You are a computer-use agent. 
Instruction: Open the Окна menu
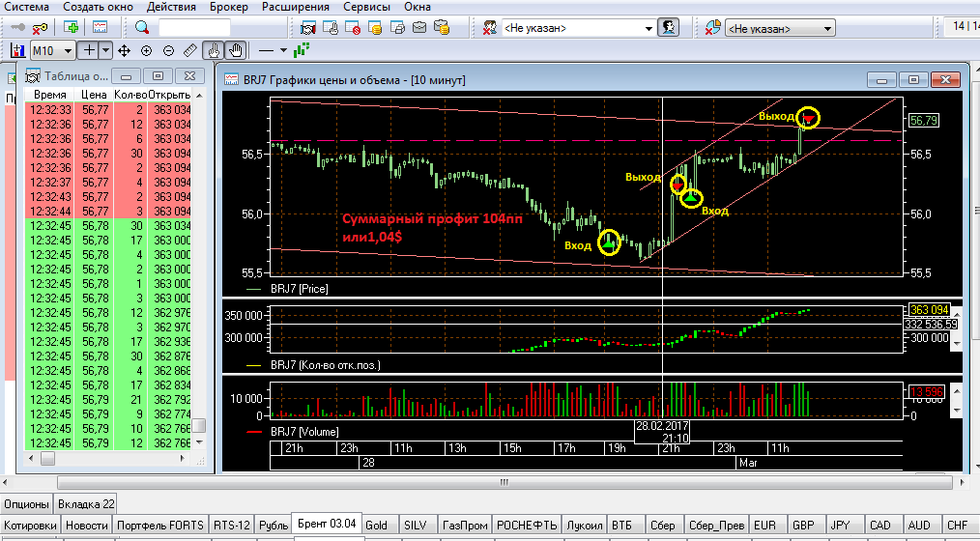418,7
